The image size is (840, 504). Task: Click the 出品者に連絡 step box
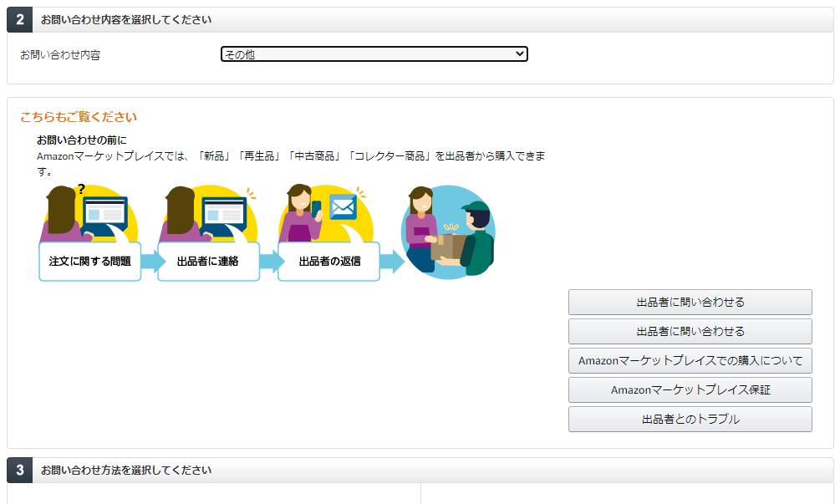coord(208,262)
